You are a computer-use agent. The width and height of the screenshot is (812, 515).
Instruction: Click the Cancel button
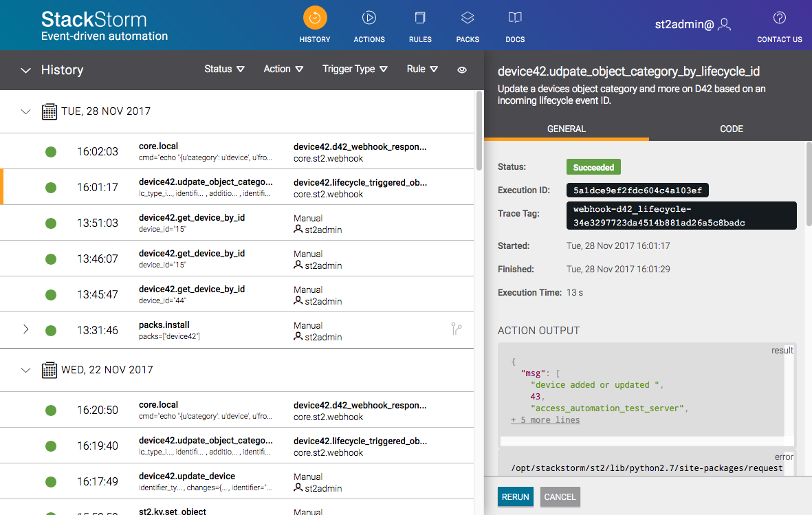click(x=560, y=497)
